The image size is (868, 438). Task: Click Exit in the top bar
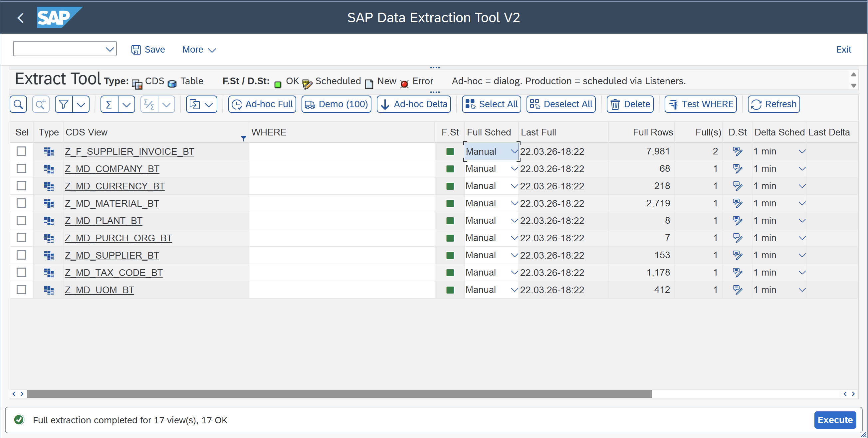[x=843, y=50]
